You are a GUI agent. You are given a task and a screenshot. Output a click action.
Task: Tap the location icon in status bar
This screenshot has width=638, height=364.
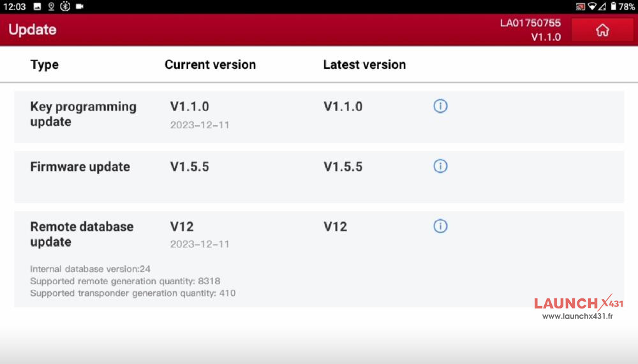(51, 6)
